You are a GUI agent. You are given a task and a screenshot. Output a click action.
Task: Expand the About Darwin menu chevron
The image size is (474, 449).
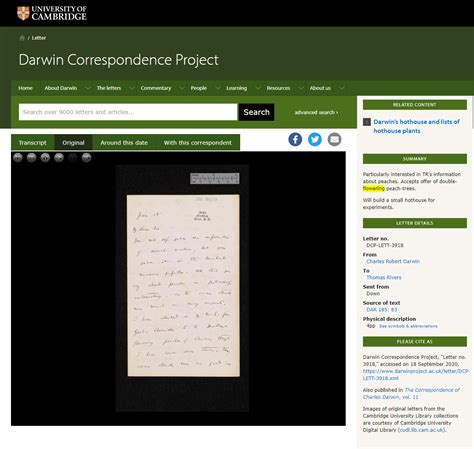[x=88, y=88]
